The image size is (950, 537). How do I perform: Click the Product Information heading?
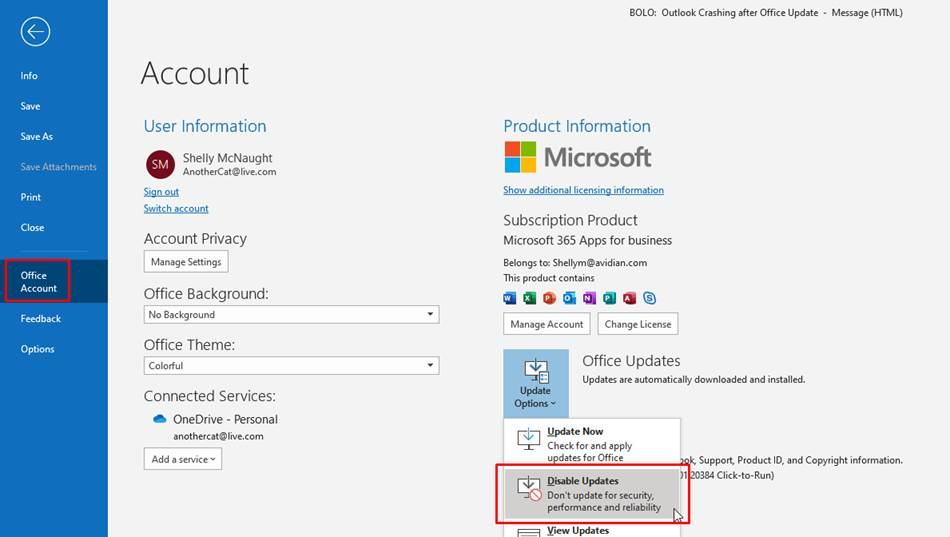pyautogui.click(x=577, y=126)
